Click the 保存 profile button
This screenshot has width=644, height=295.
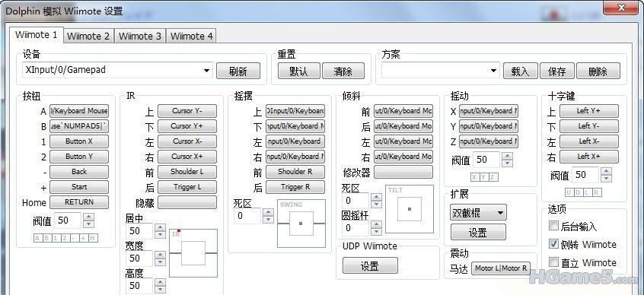[x=557, y=71]
